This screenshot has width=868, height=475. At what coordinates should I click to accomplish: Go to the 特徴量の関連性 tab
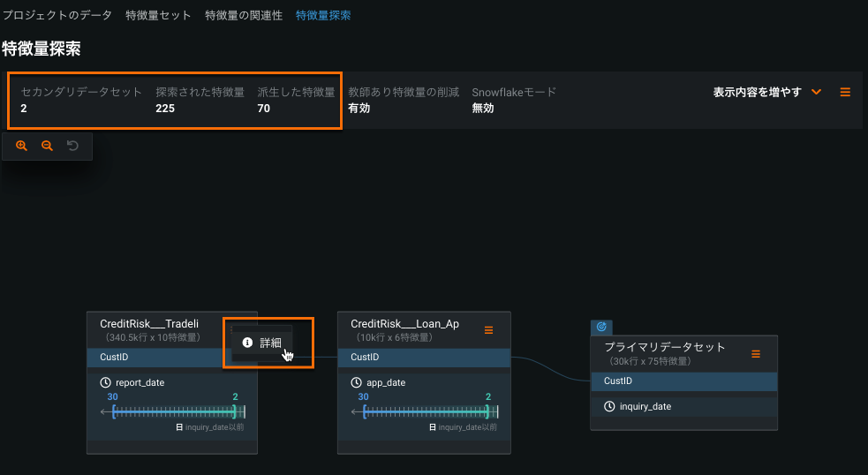pos(243,16)
